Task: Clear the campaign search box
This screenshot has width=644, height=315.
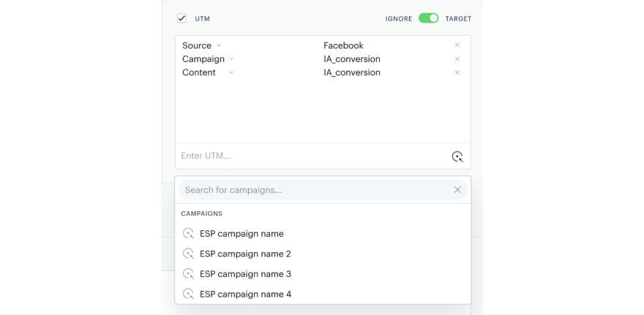Action: 457,189
